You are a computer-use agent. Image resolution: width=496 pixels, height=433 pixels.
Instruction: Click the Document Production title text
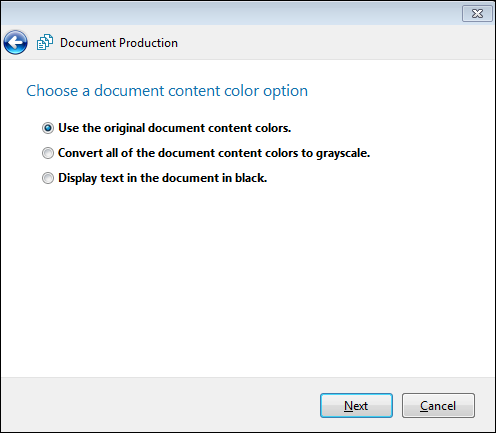[x=119, y=43]
